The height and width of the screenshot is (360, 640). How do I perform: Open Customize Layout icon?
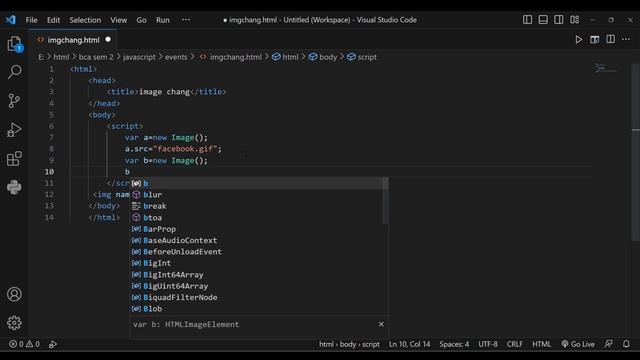click(x=575, y=20)
